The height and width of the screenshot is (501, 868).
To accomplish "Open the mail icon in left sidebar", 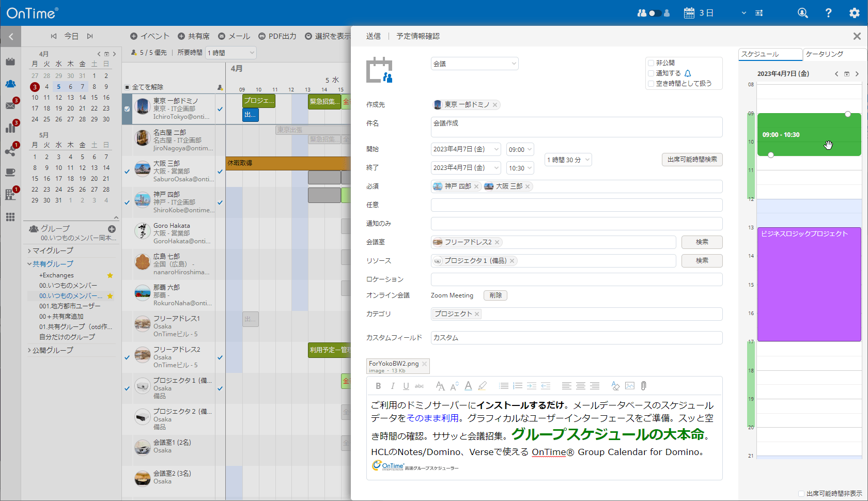I will coord(10,105).
